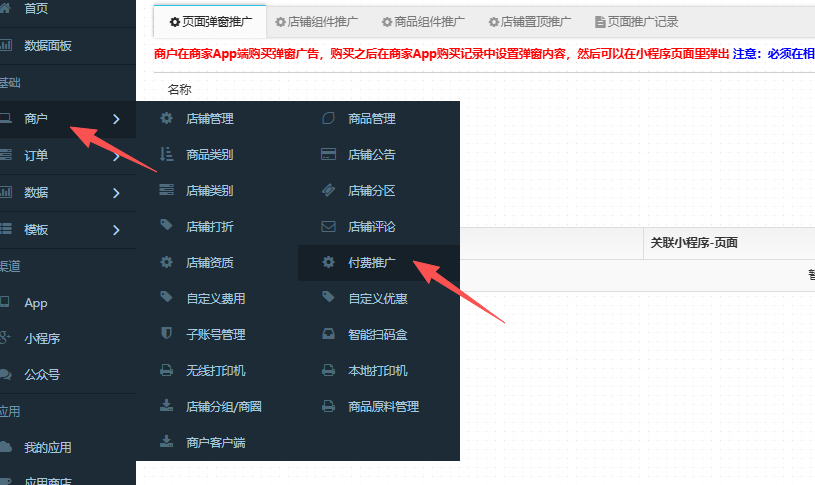Switch to the 页面推广记录 tab

[636, 22]
